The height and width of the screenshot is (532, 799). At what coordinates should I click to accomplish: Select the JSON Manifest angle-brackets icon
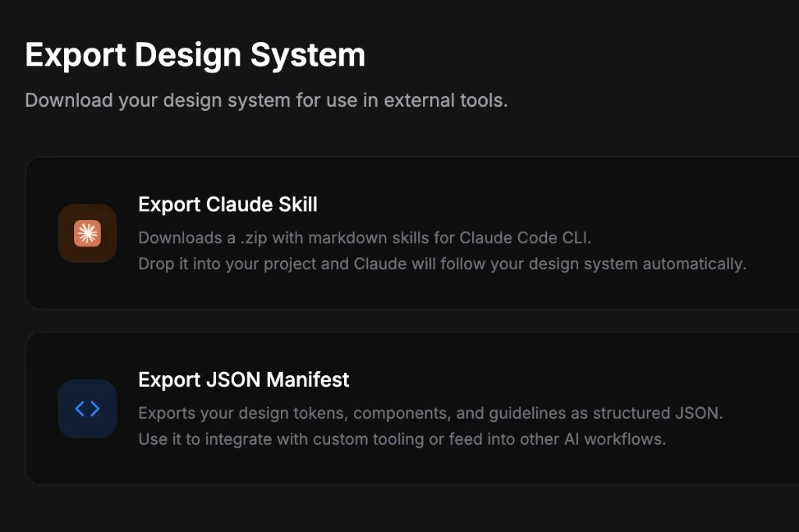pos(87,408)
